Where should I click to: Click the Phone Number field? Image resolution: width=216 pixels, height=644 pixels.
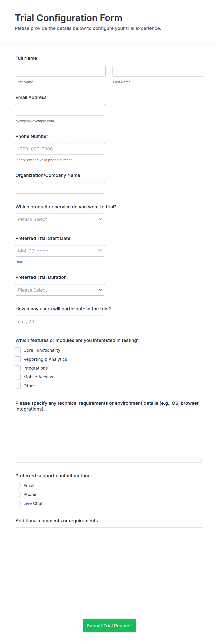click(x=60, y=149)
